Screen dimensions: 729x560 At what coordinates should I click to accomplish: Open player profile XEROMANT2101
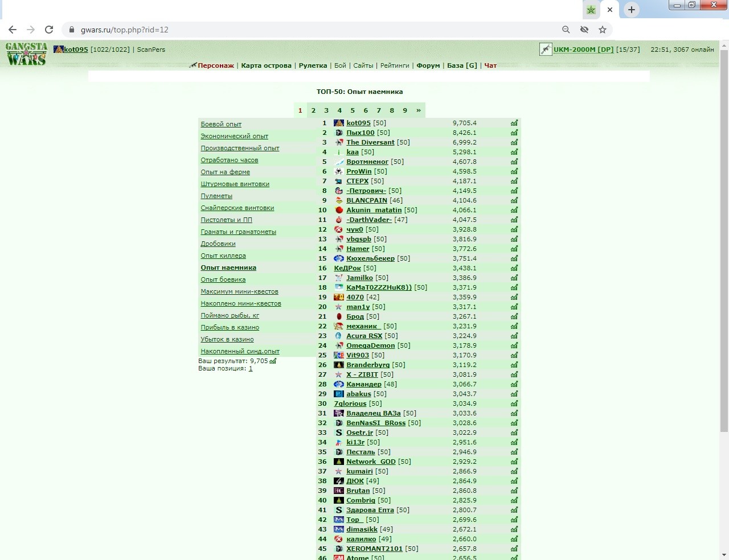pos(374,549)
